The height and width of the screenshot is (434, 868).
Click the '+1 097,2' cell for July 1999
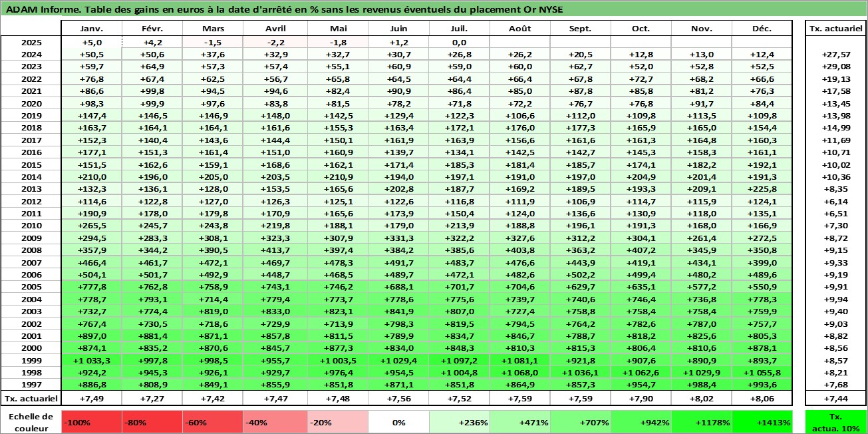click(459, 360)
